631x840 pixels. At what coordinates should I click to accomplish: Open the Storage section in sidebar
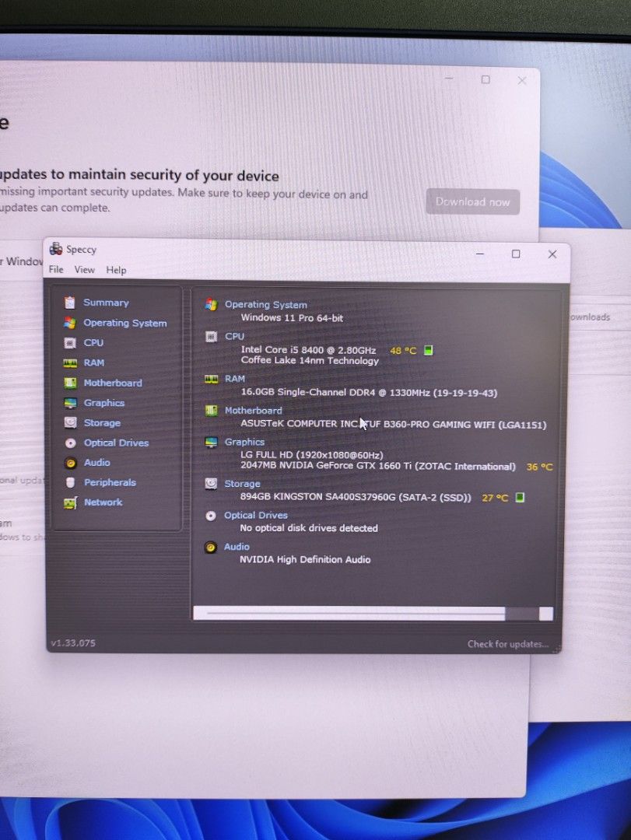pyautogui.click(x=103, y=423)
